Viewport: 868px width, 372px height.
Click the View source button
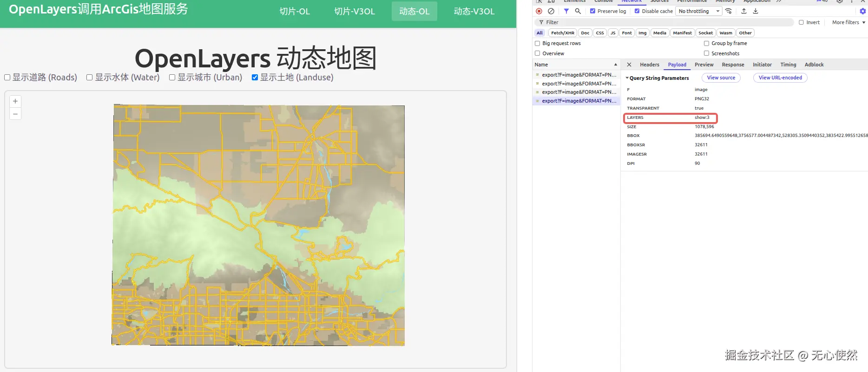pos(721,78)
